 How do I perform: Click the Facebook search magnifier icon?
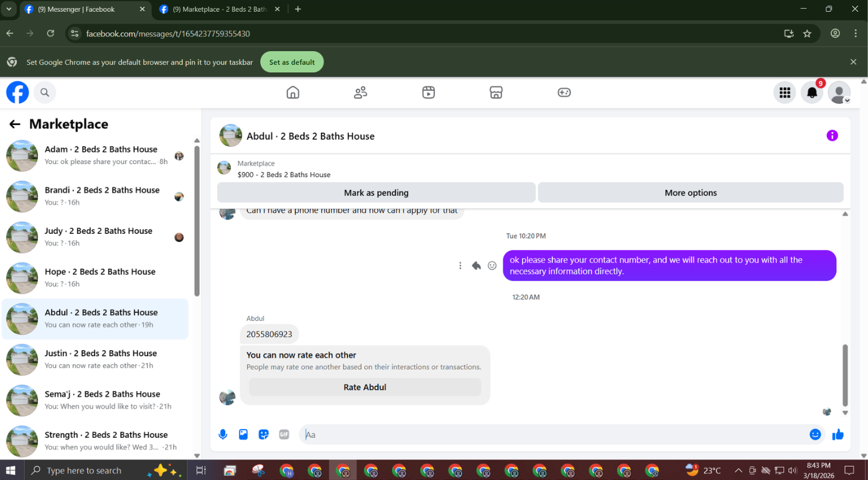[45, 93]
